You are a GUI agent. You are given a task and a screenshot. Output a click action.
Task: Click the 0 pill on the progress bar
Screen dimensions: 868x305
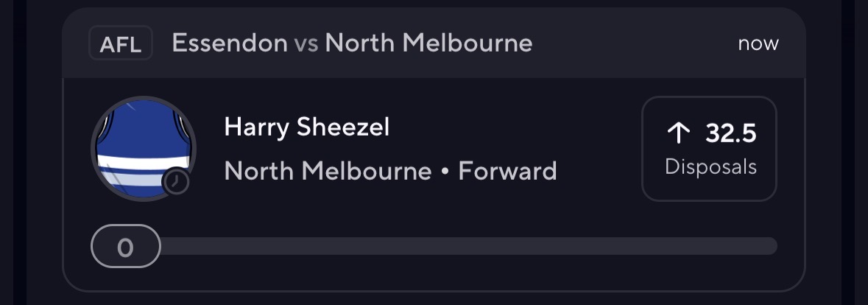[x=125, y=247]
